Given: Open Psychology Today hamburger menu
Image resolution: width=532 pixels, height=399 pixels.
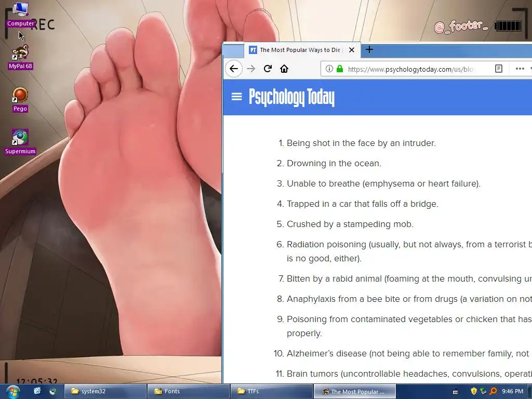Looking at the screenshot, I should [236, 97].
